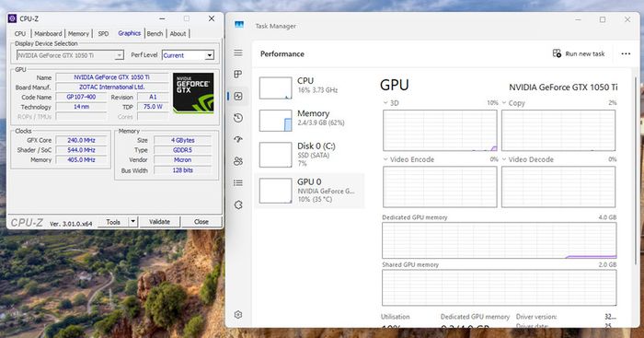Open App history icon in Task Manager sidebar
This screenshot has height=338, width=644.
pyautogui.click(x=238, y=118)
